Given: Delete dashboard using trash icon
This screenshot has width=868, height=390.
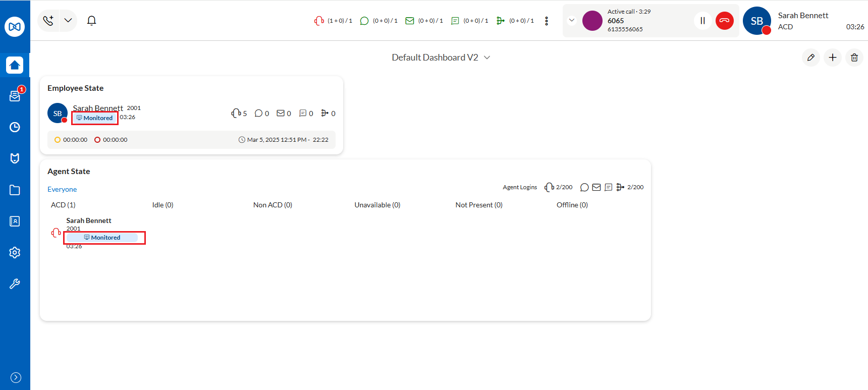Looking at the screenshot, I should [x=854, y=58].
